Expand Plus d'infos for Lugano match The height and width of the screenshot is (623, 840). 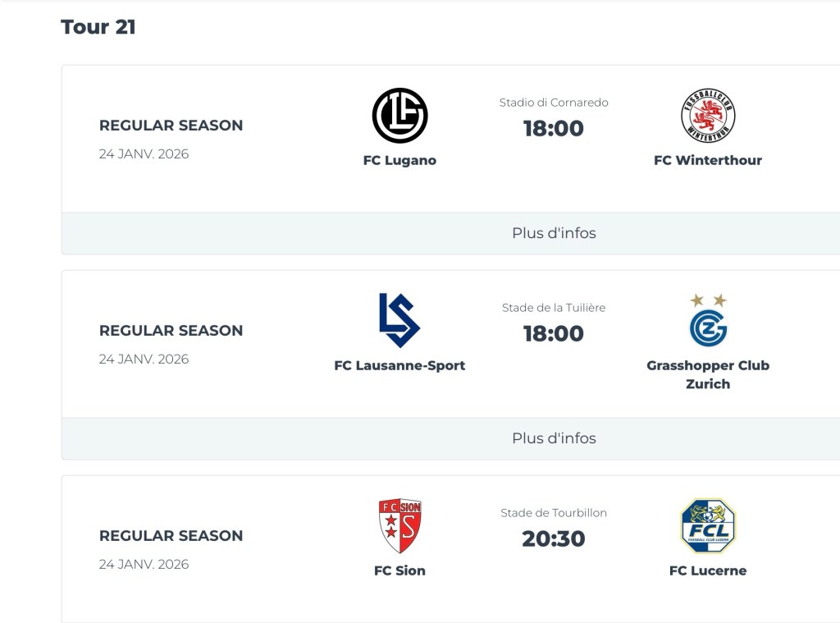coord(554,233)
